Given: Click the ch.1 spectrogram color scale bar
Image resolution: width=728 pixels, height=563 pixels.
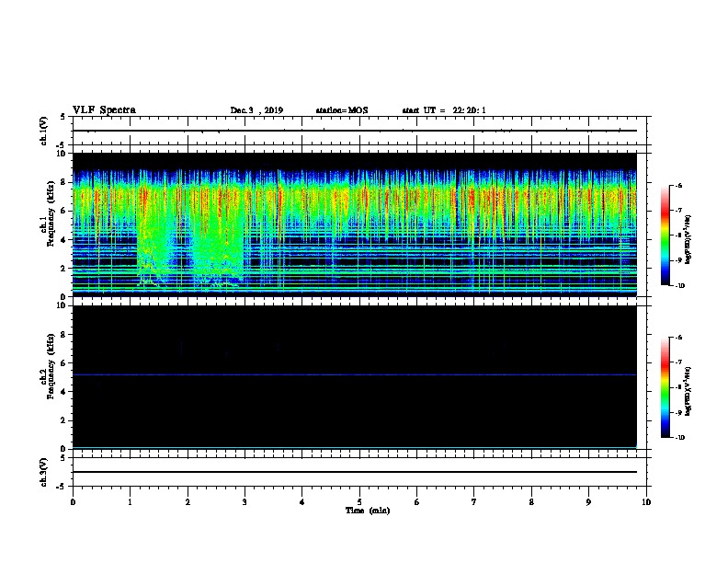Looking at the screenshot, I should click(x=665, y=236).
